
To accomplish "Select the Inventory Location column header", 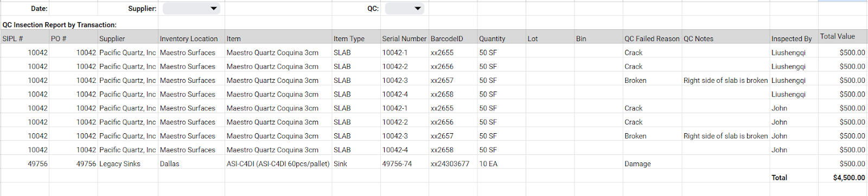I will pyautogui.click(x=192, y=38).
